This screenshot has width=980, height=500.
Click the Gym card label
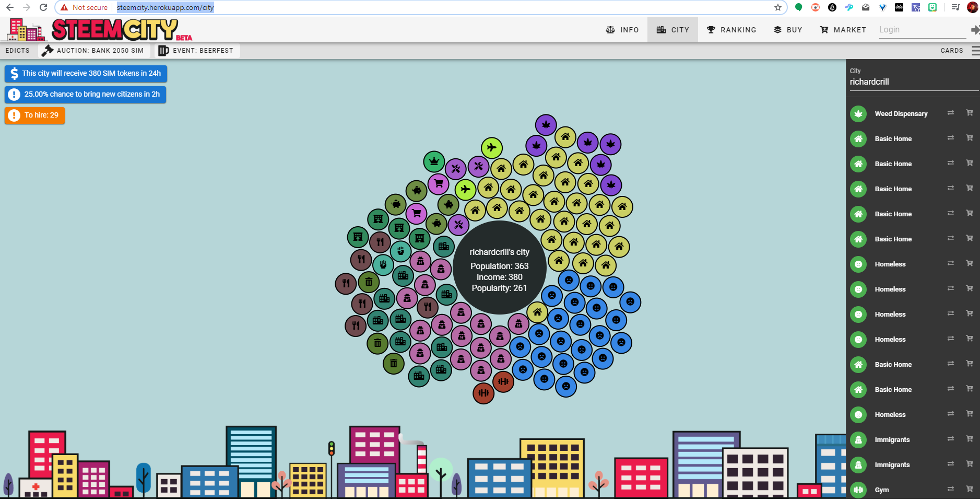tap(882, 490)
